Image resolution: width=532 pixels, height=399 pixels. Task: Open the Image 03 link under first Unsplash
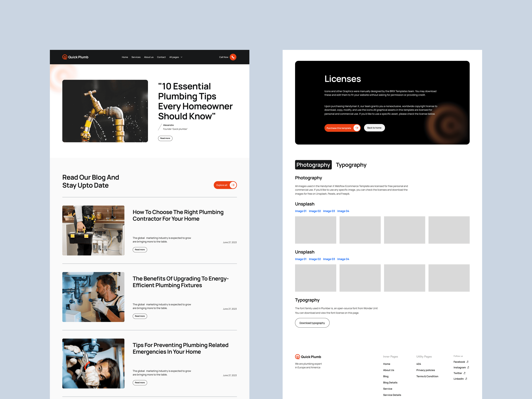329,211
